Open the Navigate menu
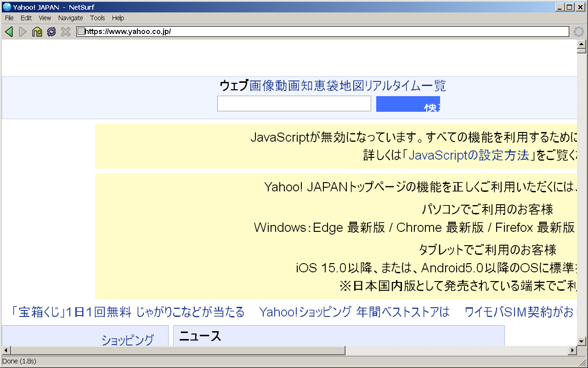Viewport: 588px width, 368px height. tap(70, 18)
